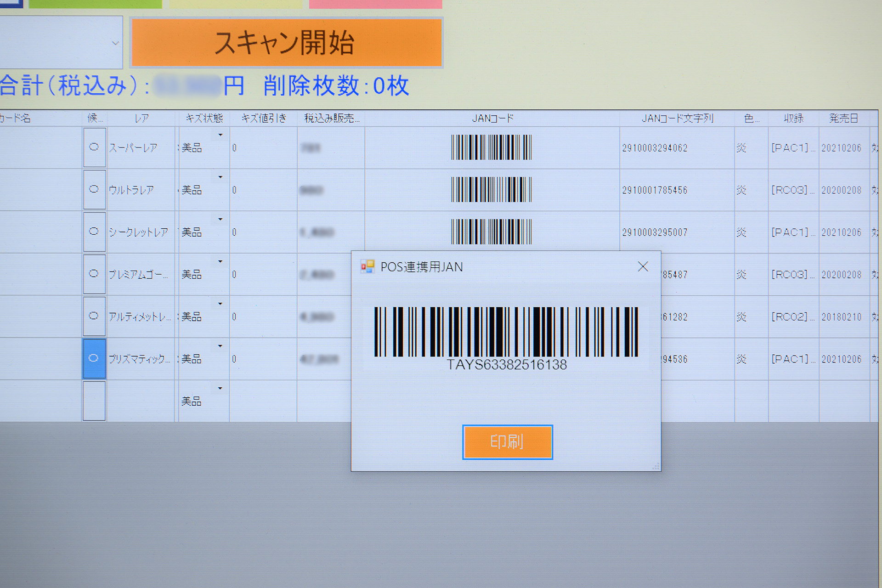Click barcode image in ウルトラレア row

pyautogui.click(x=491, y=190)
